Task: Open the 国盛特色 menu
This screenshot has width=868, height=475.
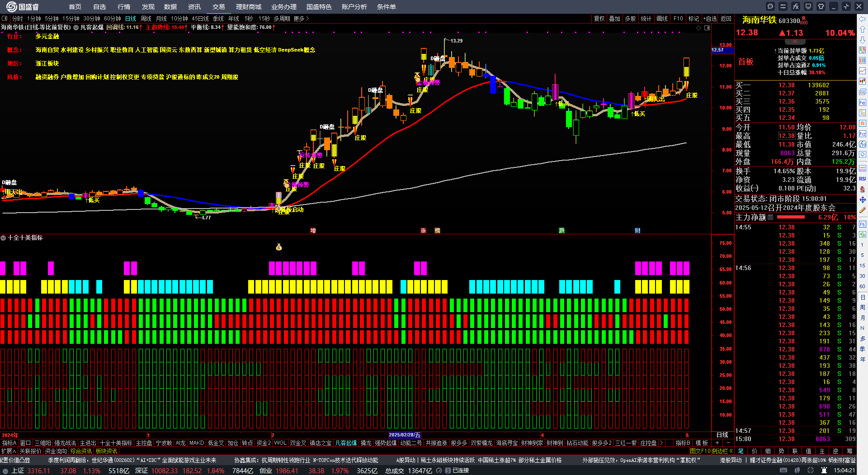Action: [319, 7]
